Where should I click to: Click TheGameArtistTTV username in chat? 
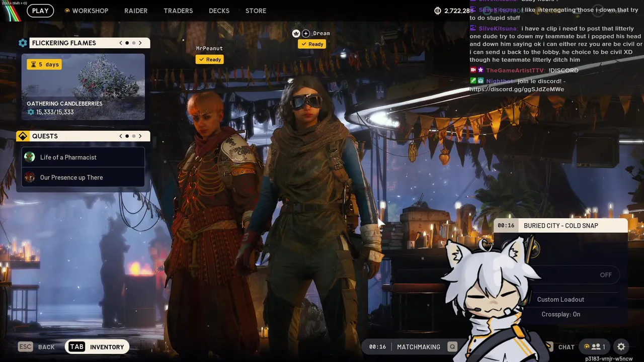click(x=515, y=70)
